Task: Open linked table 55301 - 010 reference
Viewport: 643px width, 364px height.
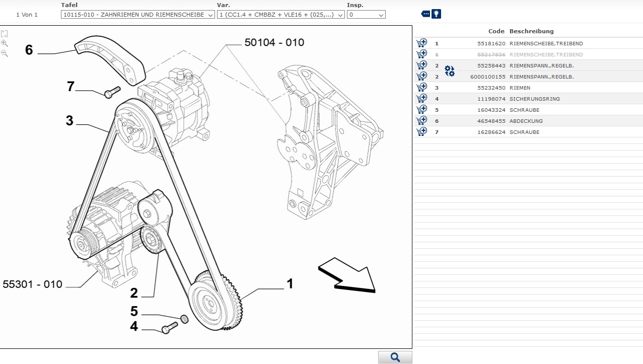Action: tap(33, 284)
